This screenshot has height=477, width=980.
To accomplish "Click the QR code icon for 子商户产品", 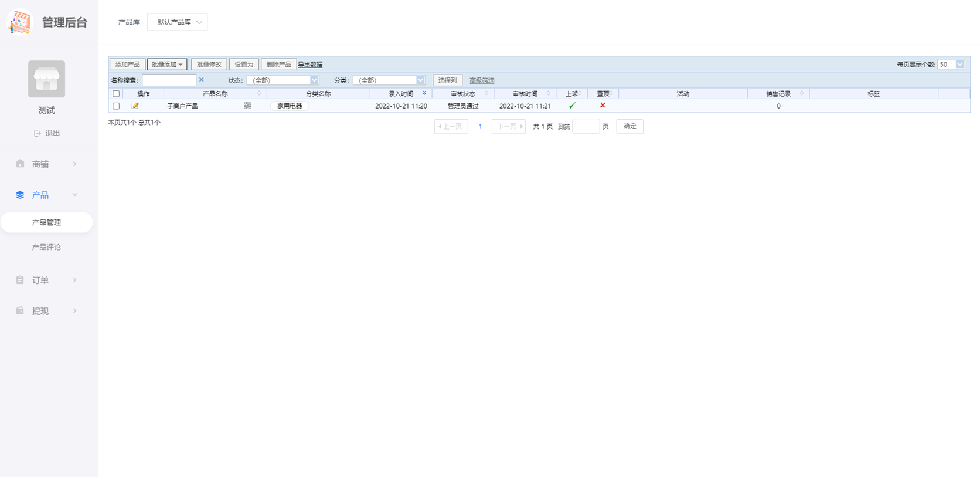I will 247,106.
